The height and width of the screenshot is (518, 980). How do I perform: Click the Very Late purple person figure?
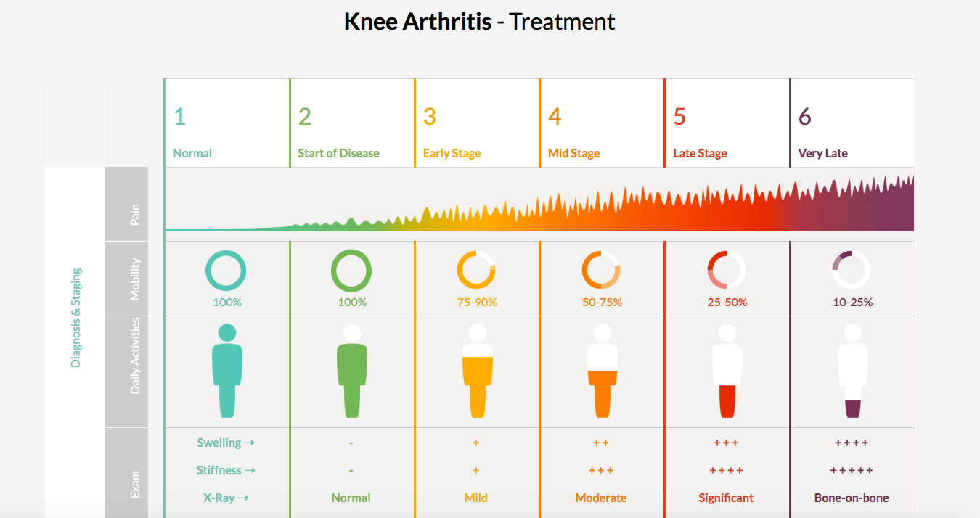coord(852,371)
